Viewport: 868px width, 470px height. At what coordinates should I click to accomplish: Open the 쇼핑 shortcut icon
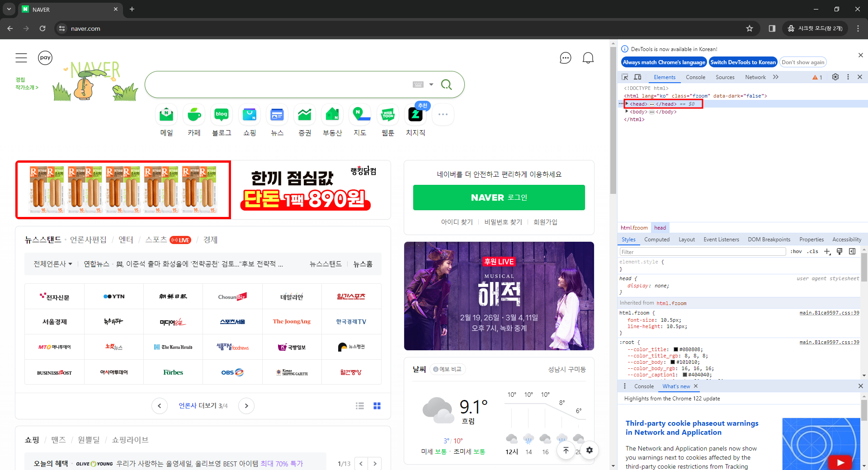[x=250, y=115]
